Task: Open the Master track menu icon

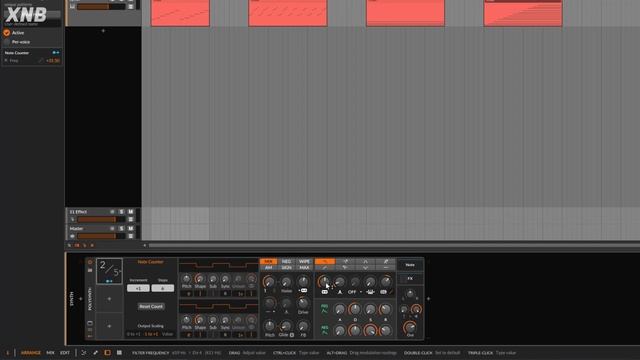Action: pos(131,236)
